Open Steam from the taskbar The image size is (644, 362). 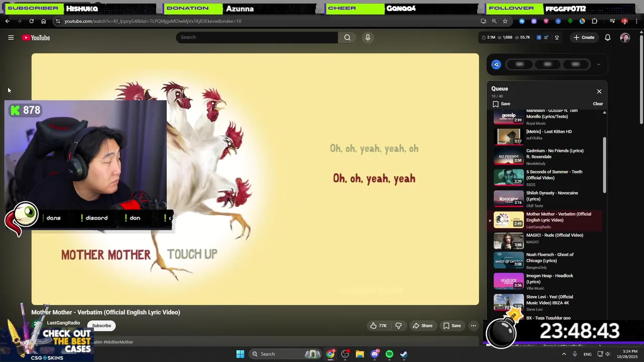click(x=404, y=354)
